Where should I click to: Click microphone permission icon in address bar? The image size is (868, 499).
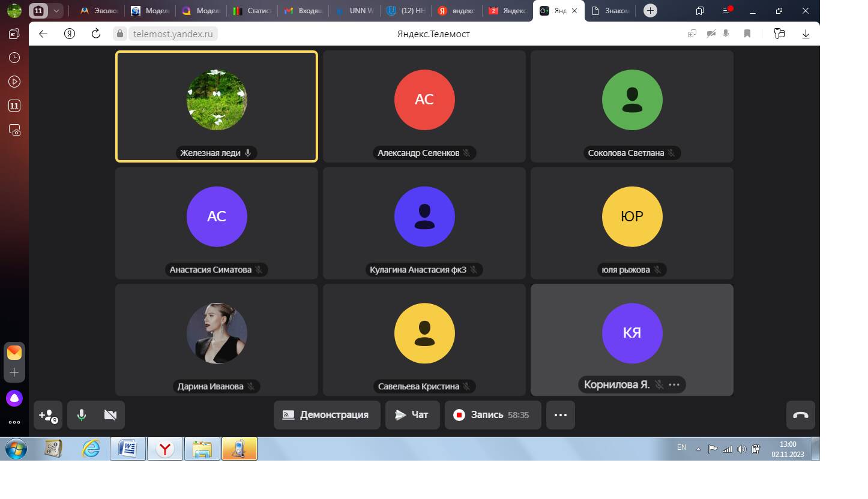(x=726, y=34)
